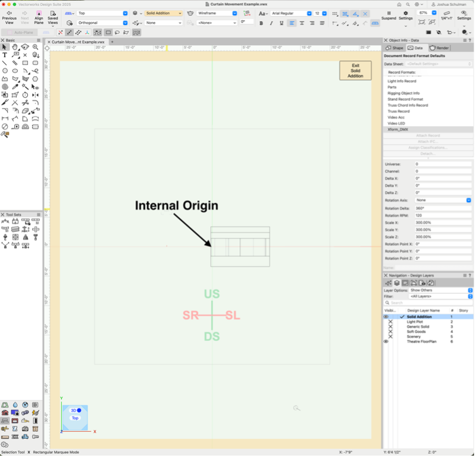Select the Soft Goods design layer
This screenshot has width=476, height=458.
point(416,331)
